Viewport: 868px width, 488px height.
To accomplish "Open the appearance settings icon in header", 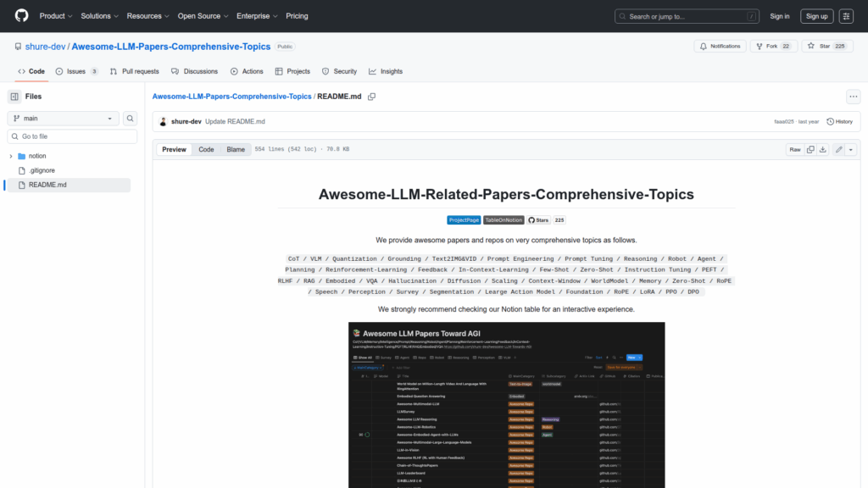I will [x=846, y=17].
